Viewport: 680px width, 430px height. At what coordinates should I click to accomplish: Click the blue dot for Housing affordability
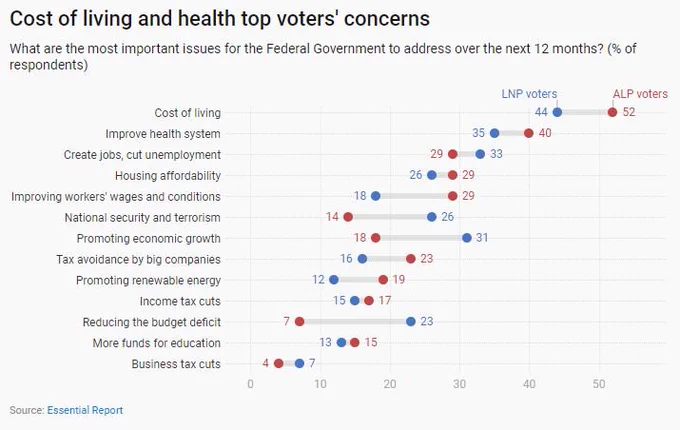tap(432, 175)
